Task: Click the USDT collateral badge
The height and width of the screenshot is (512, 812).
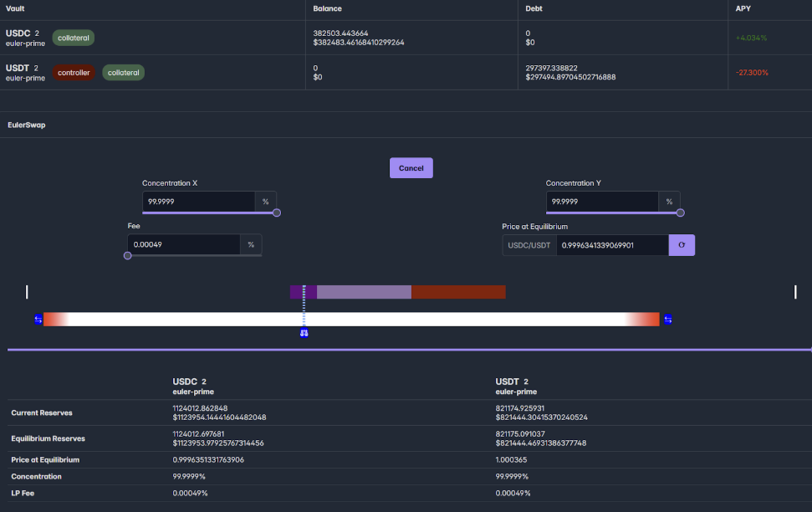Action: click(x=123, y=73)
